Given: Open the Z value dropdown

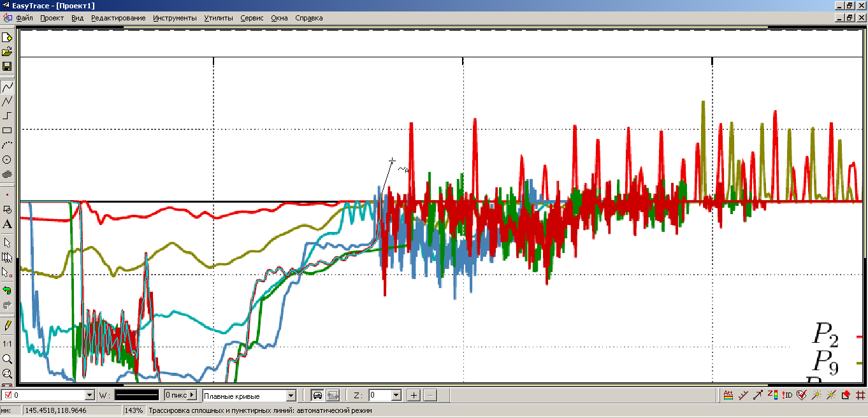Looking at the screenshot, I should 396,396.
